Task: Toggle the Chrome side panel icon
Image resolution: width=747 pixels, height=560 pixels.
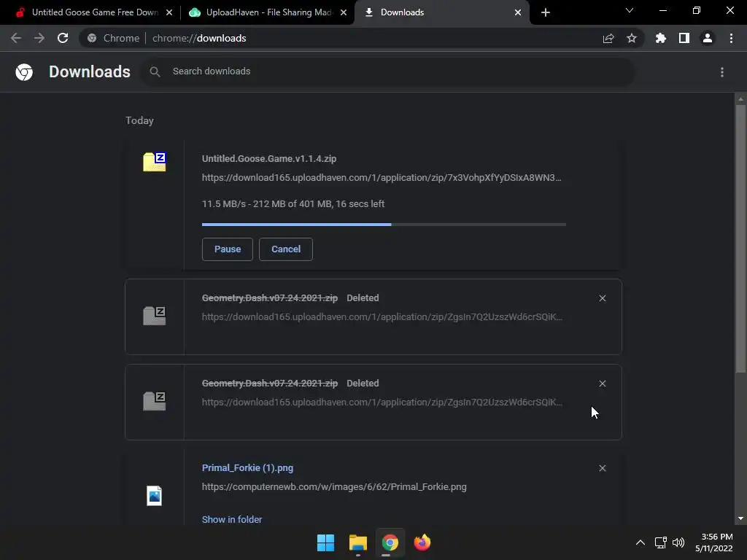Action: pyautogui.click(x=684, y=38)
